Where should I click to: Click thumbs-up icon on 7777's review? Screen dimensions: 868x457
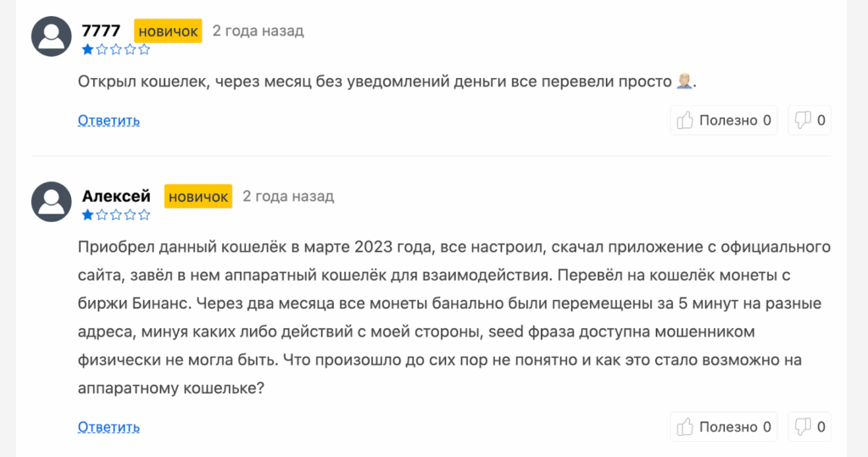[685, 120]
